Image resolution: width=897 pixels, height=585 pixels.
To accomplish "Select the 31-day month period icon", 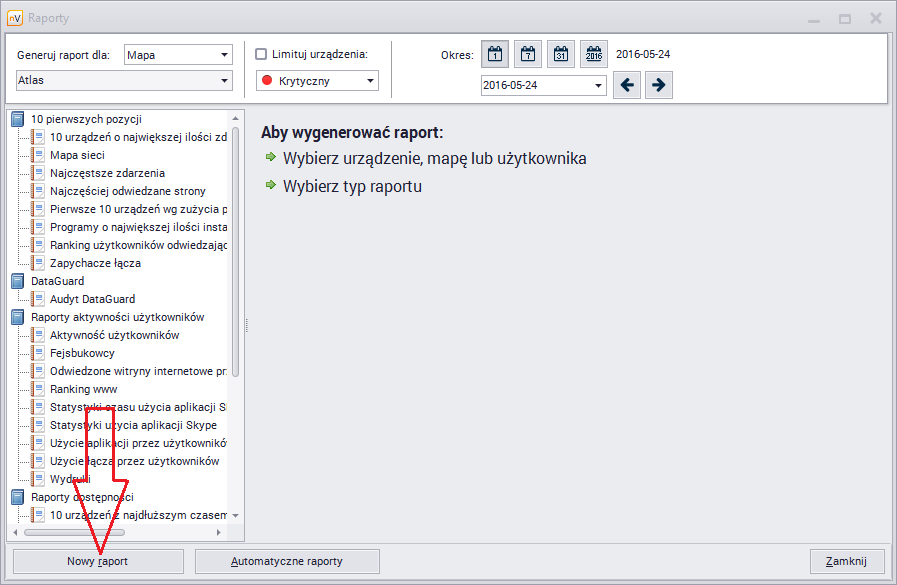I will coord(561,55).
